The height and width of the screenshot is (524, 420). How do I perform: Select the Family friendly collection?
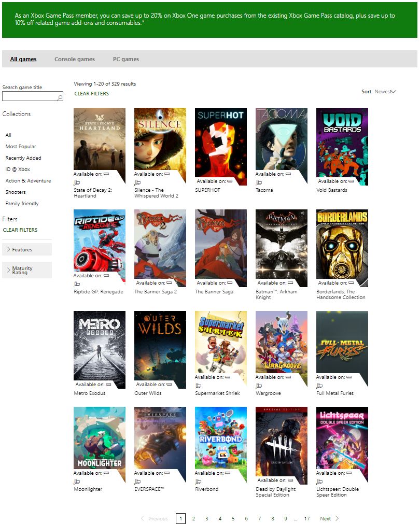point(22,203)
